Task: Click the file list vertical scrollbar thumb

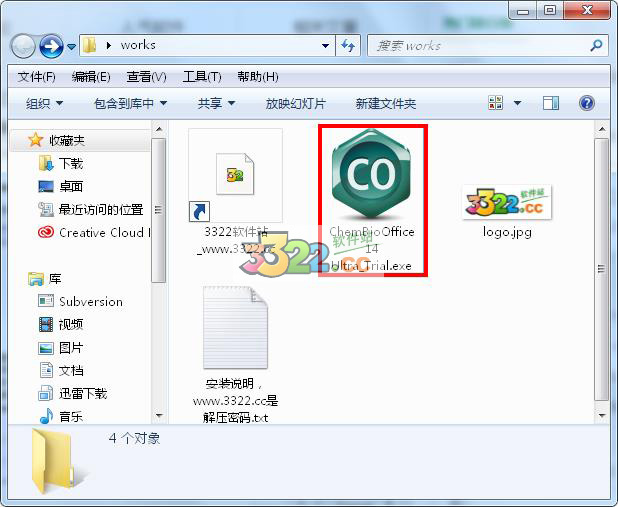Action: tap(602, 269)
